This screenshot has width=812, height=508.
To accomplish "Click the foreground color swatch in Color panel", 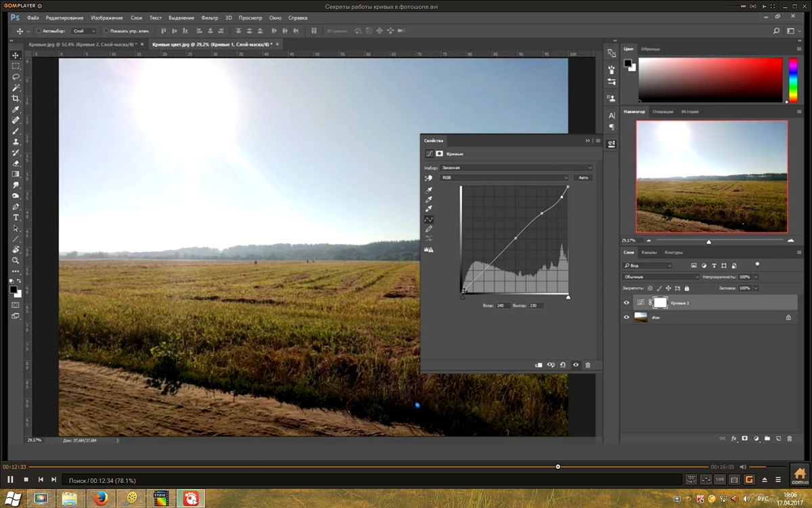I will (628, 63).
